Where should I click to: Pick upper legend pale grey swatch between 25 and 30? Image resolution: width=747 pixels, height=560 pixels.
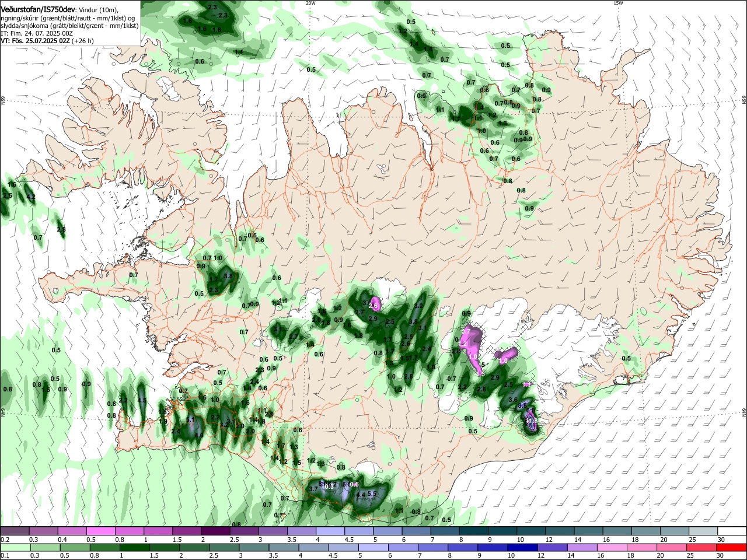(x=704, y=531)
